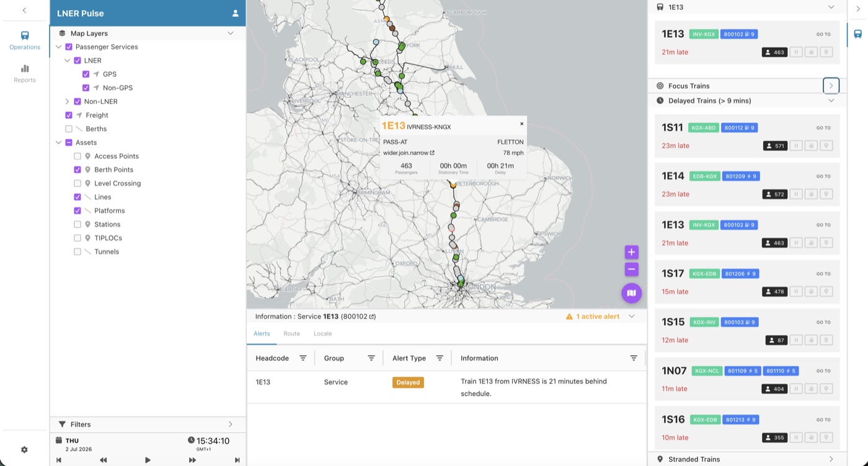Uncheck the Non-GPS layer checkbox

click(86, 88)
